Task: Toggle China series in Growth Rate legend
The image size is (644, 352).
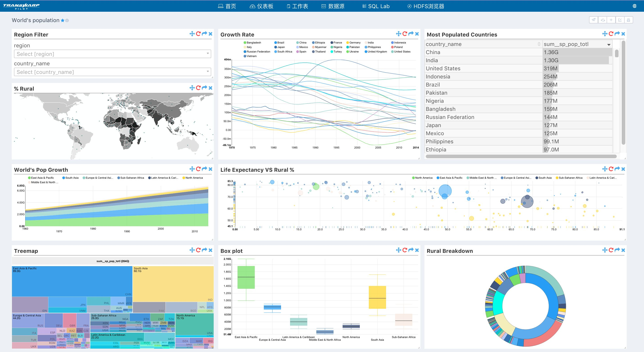Action: (x=301, y=43)
